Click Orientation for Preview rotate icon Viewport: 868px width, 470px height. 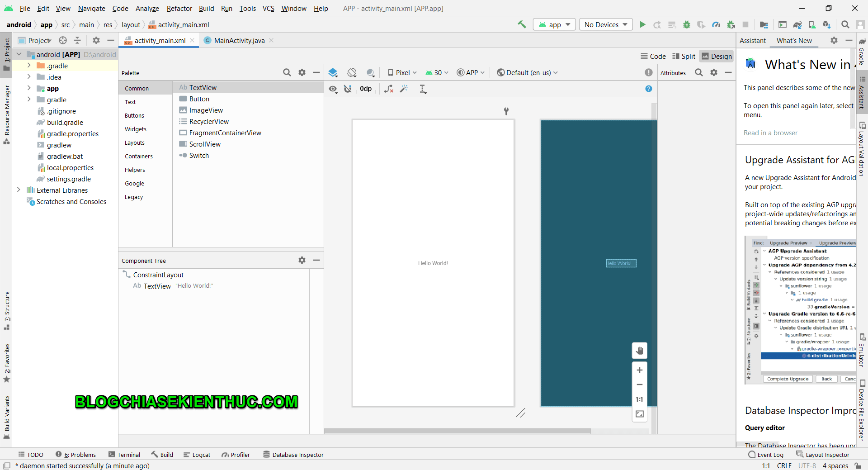pyautogui.click(x=352, y=72)
